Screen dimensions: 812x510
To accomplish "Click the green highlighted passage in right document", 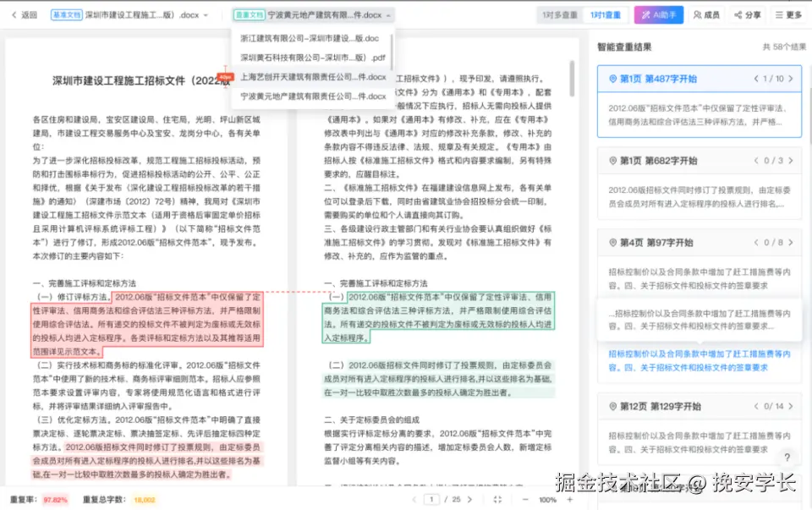I will [x=438, y=317].
